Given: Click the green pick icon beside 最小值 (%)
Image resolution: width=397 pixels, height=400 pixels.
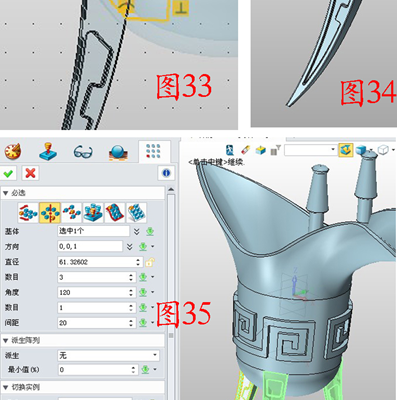Looking at the screenshot, I should point(145,369).
